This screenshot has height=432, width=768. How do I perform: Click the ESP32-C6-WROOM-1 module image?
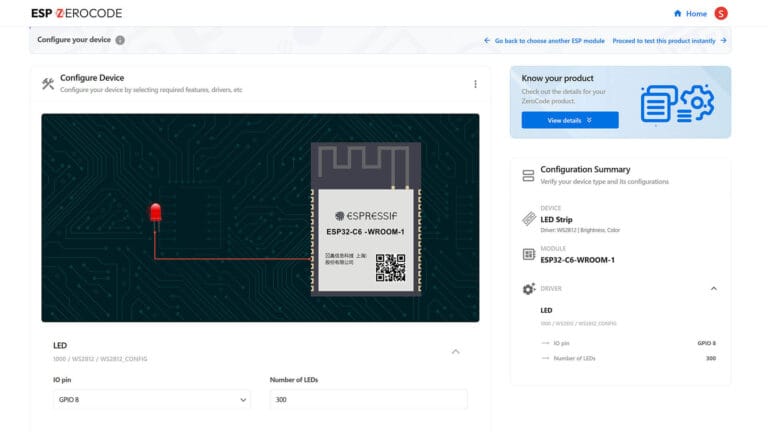(x=365, y=218)
